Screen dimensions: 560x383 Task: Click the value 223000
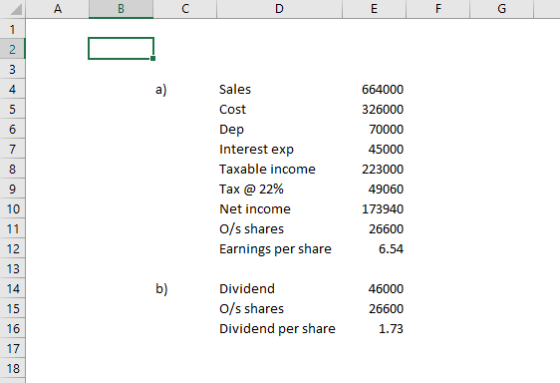(x=382, y=169)
